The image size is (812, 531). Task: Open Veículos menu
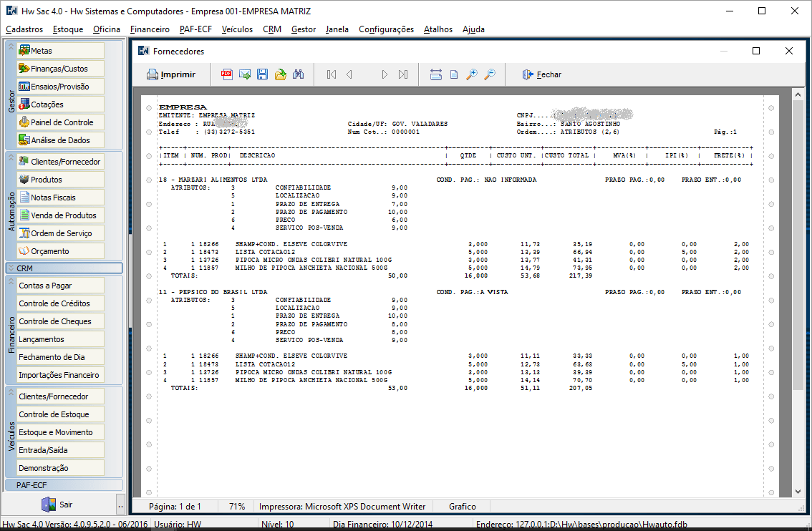[237, 29]
